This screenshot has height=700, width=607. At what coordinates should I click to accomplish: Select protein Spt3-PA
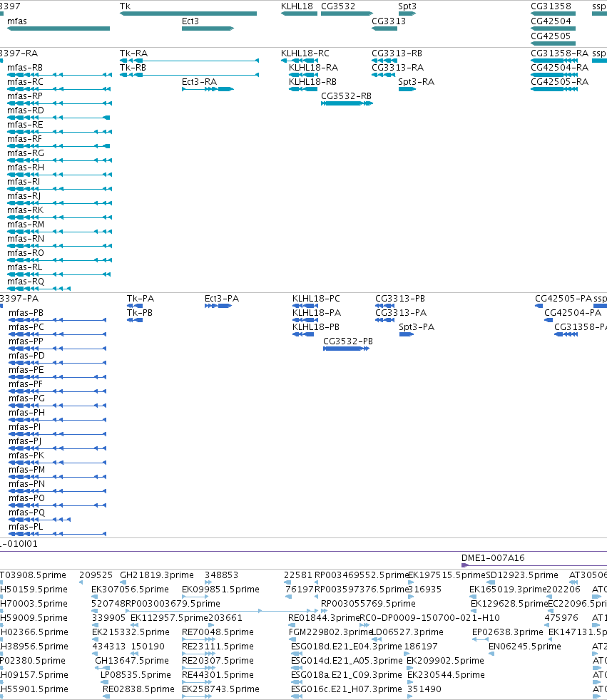[x=407, y=334]
